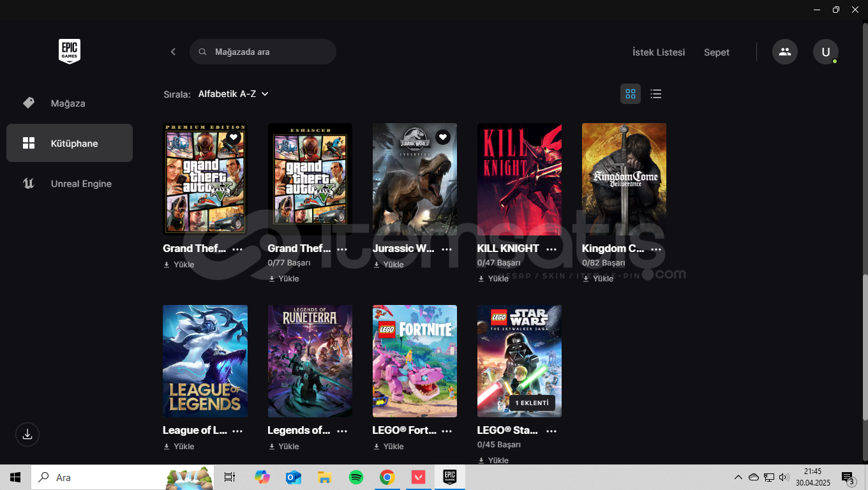The image size is (868, 490).
Task: Install LEGO Fortnite via Yükle
Action: tap(388, 447)
